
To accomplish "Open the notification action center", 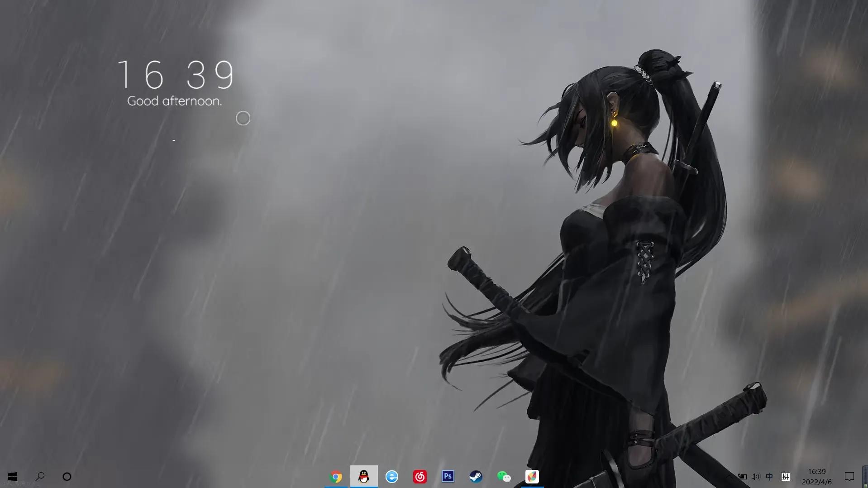I will click(849, 477).
